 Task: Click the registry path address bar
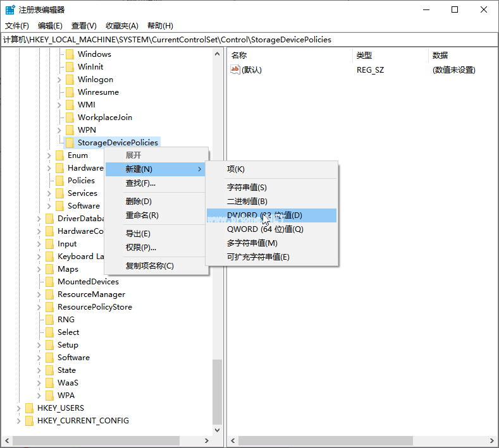249,39
